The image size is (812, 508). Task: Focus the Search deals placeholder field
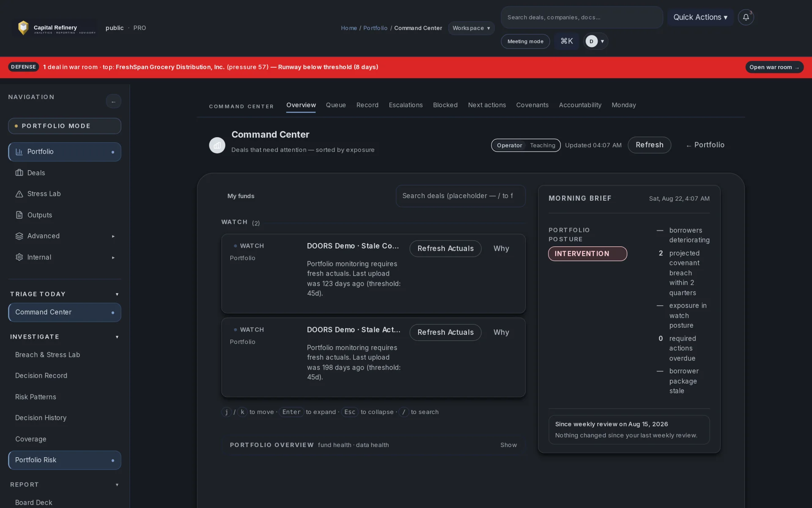461,196
